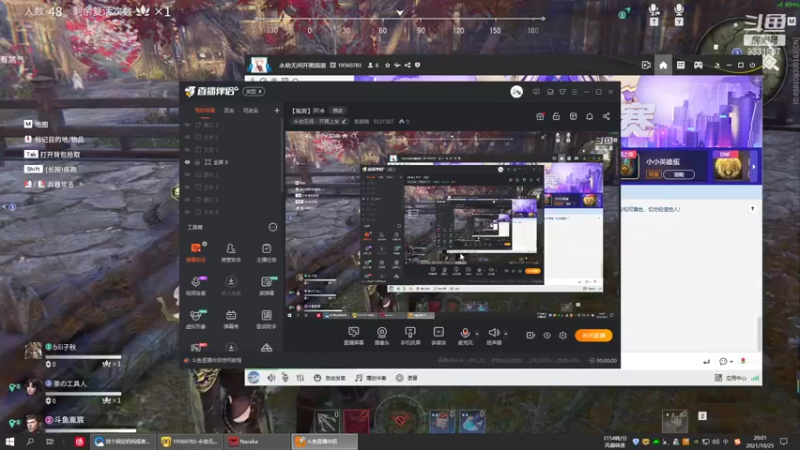Collapse the 工具箱 toolbox section
The width and height of the screenshot is (800, 450).
click(x=273, y=227)
